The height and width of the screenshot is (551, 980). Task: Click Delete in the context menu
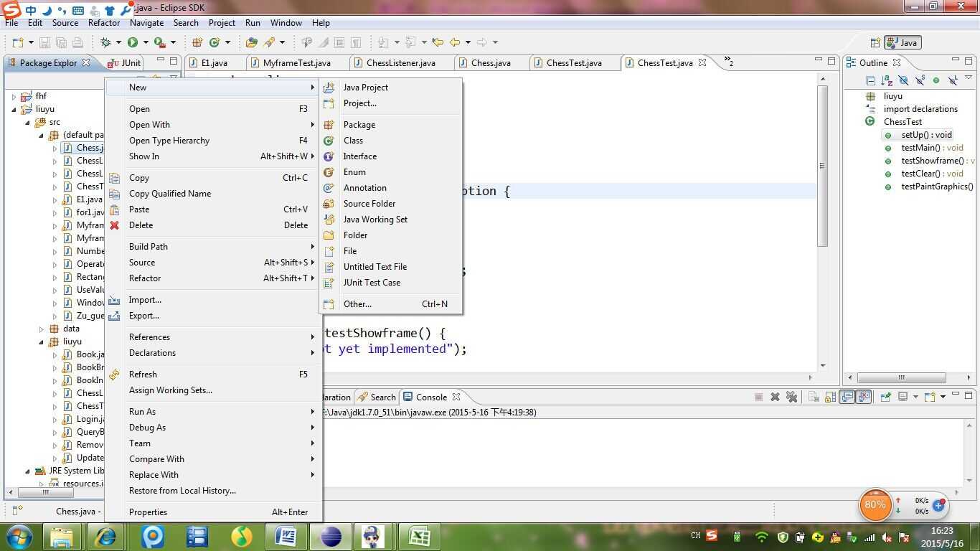click(214, 225)
